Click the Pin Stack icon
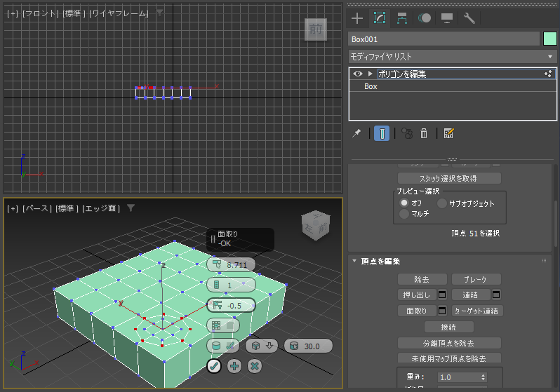The image size is (560, 392). [x=356, y=133]
